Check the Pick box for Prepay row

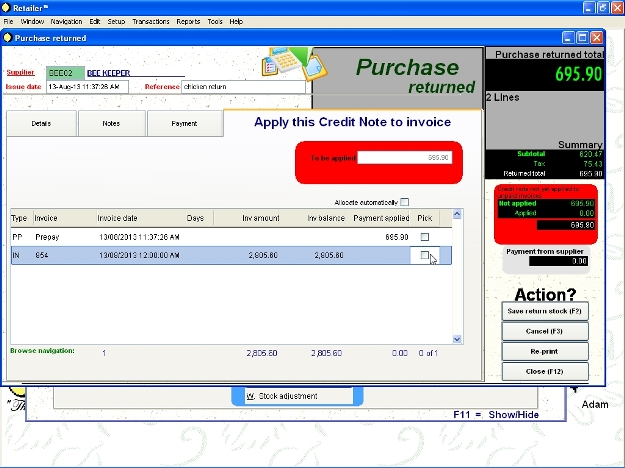pos(425,237)
